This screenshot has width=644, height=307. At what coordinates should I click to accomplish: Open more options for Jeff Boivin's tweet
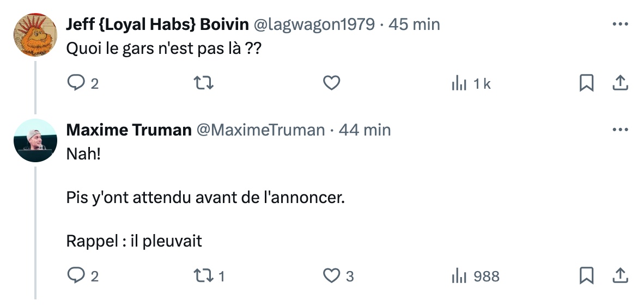coord(620,24)
